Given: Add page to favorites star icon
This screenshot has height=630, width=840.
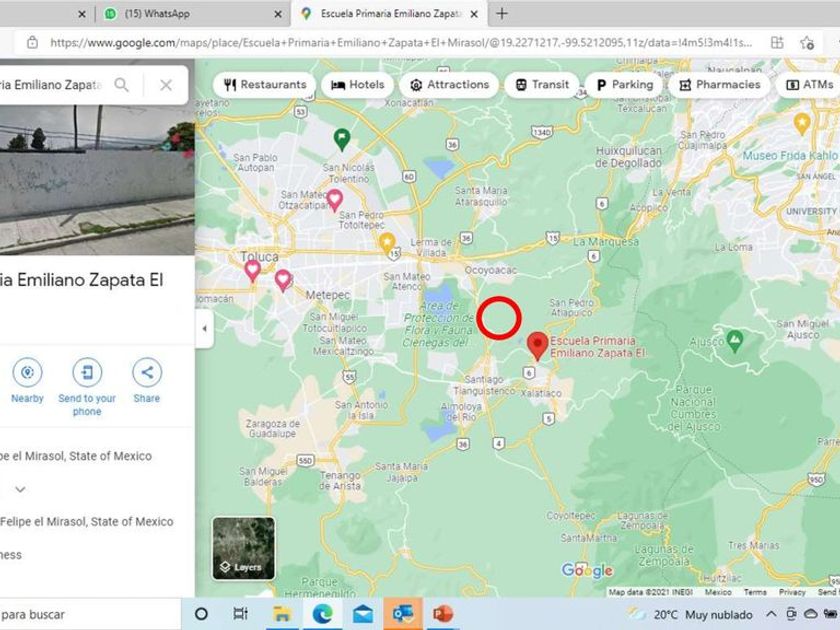Looking at the screenshot, I should [807, 42].
